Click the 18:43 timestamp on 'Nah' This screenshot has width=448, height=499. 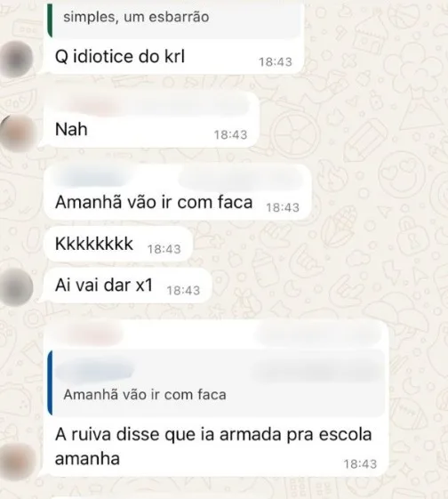tap(230, 134)
